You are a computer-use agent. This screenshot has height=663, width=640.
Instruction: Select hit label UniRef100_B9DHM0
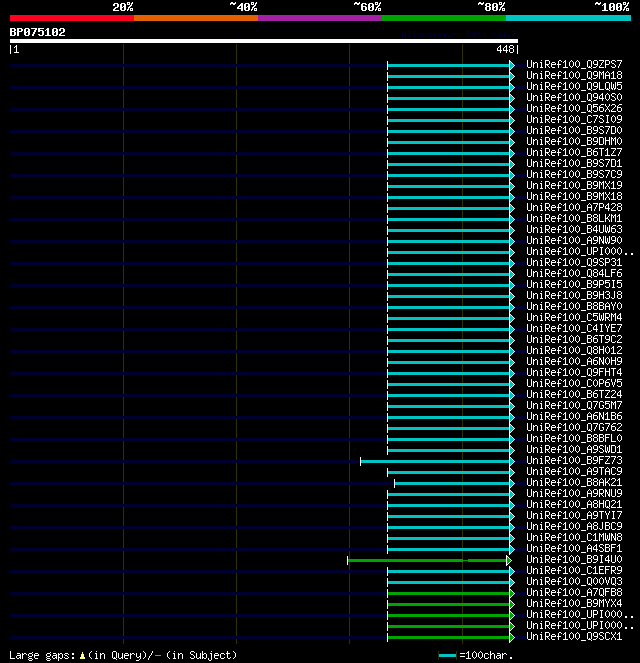[x=574, y=141]
